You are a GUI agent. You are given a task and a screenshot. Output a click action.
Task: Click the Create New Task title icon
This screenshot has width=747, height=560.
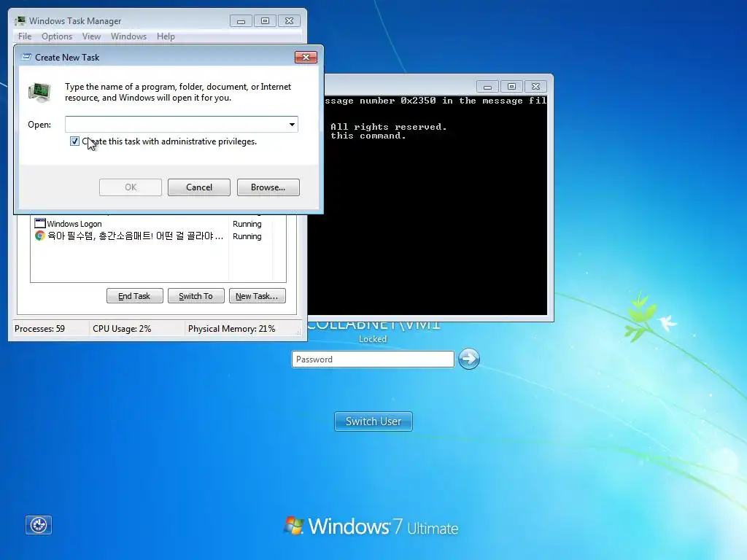tap(27, 57)
